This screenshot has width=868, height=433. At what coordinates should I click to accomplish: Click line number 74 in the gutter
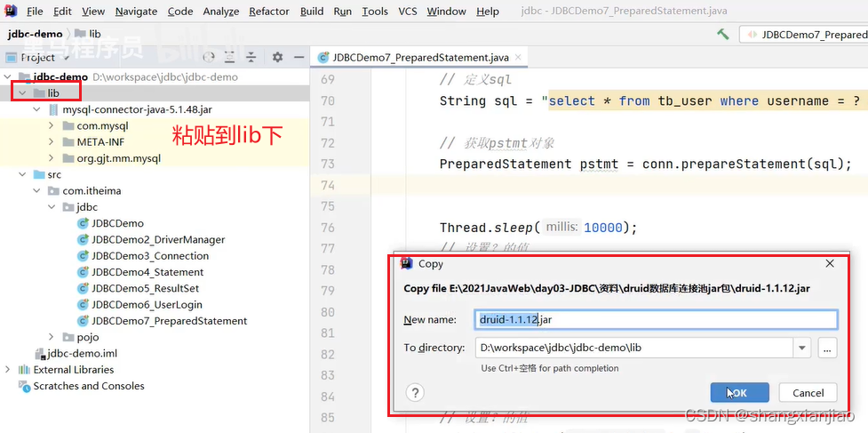[328, 185]
